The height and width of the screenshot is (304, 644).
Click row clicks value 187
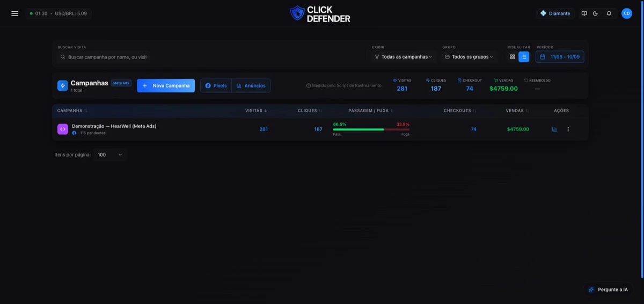click(x=318, y=129)
